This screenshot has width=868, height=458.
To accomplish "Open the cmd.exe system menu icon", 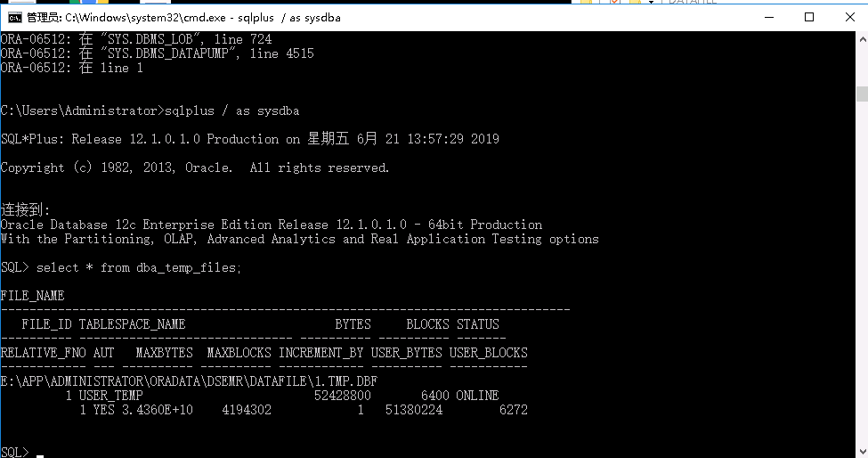I will point(14,18).
